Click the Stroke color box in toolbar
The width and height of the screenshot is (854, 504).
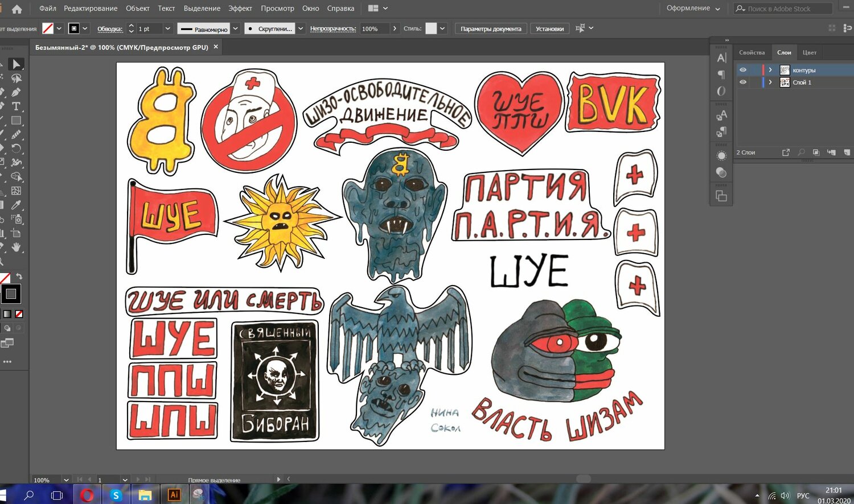click(11, 294)
